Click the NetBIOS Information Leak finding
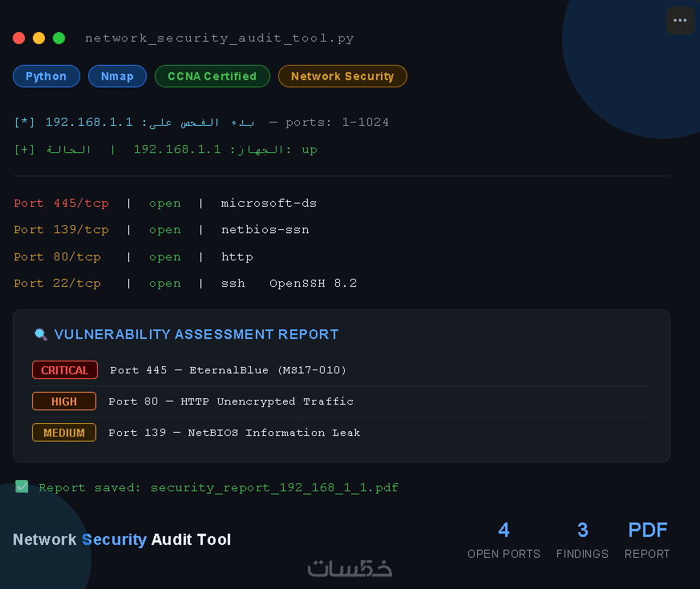700x589 pixels. pos(274,433)
